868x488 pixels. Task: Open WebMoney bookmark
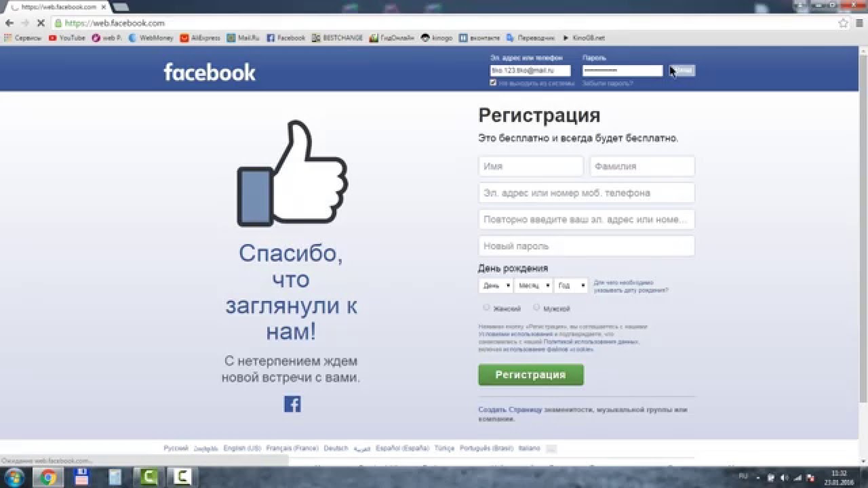pos(151,38)
